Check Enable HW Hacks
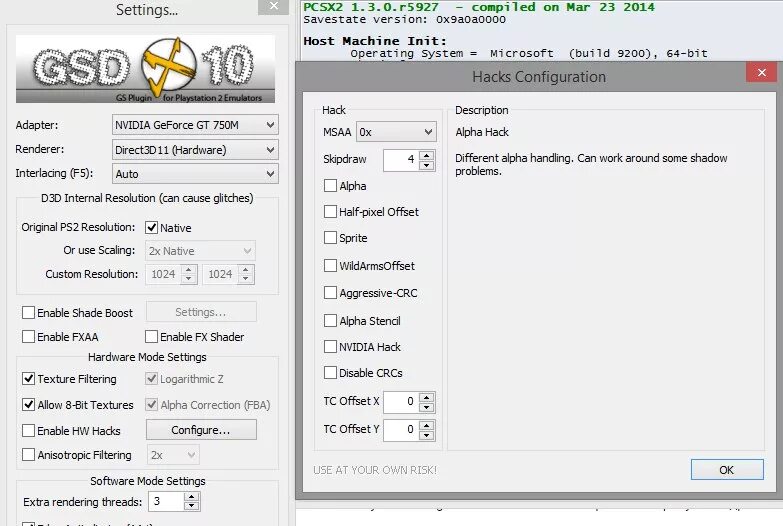This screenshot has height=526, width=783. (28, 431)
